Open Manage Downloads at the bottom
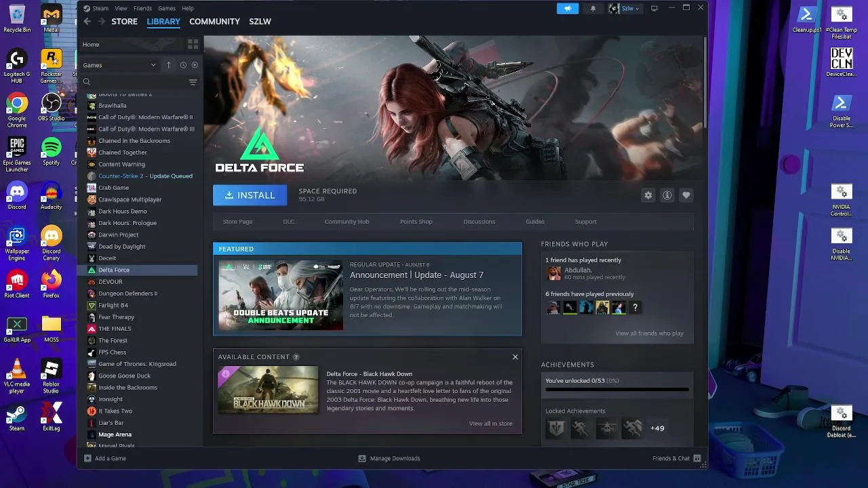 (389, 458)
